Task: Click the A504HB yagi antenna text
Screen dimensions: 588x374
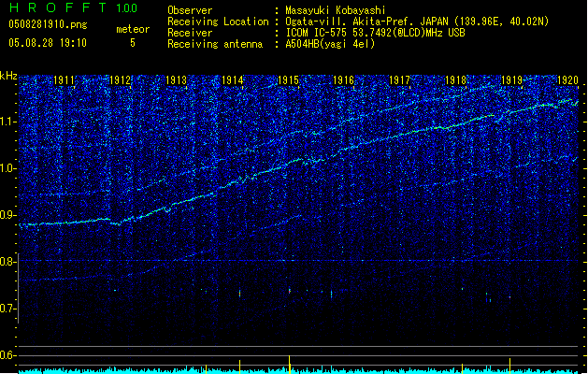Action: 330,44
